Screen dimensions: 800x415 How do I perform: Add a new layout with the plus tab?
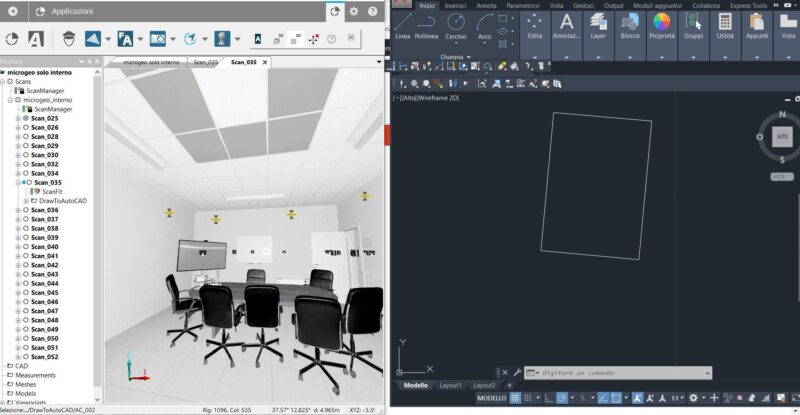click(509, 385)
